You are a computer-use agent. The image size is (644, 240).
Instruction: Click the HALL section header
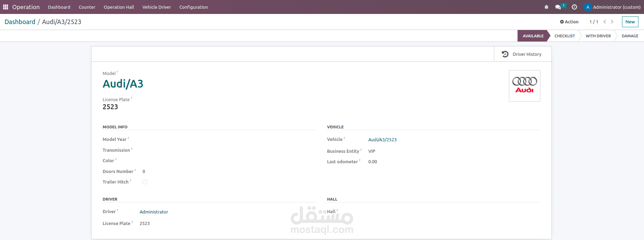(x=332, y=199)
